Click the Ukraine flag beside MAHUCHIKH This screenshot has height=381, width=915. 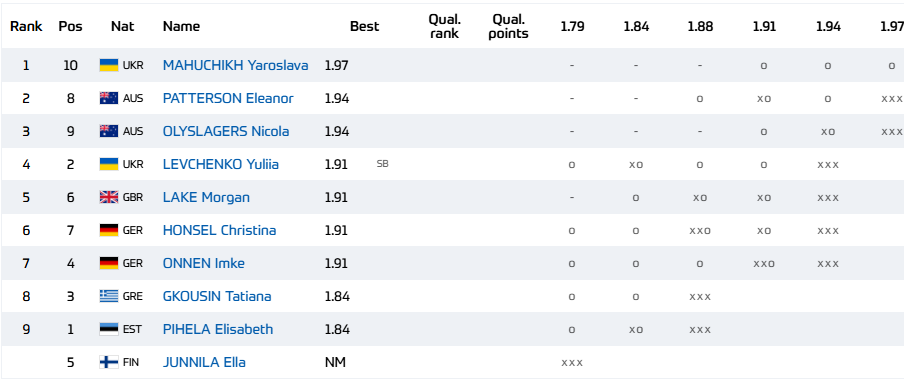(x=109, y=65)
